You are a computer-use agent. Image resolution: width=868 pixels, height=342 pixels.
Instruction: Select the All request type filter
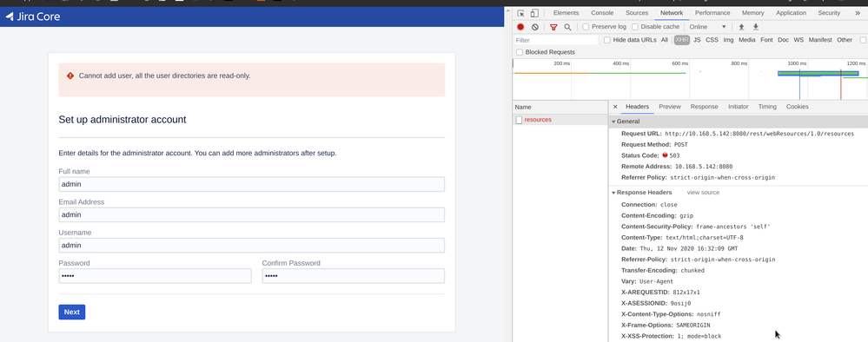point(665,40)
